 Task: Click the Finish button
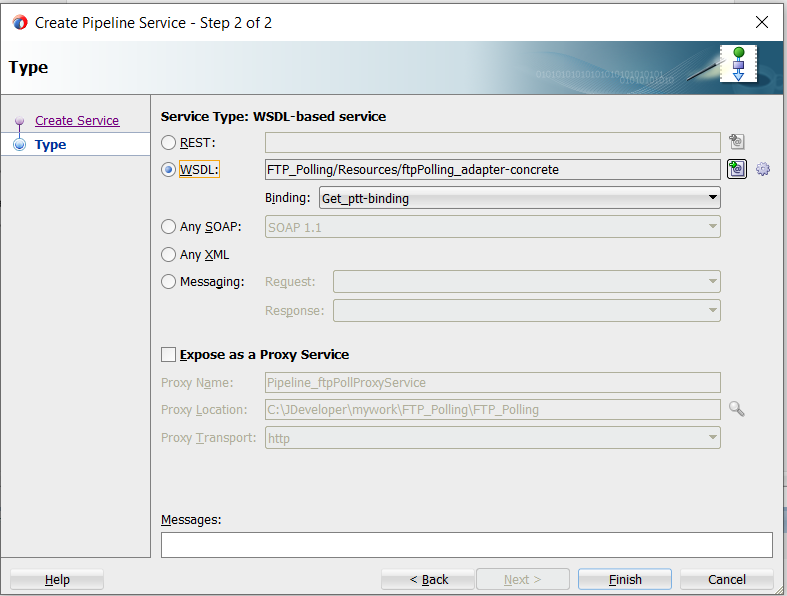(x=625, y=579)
